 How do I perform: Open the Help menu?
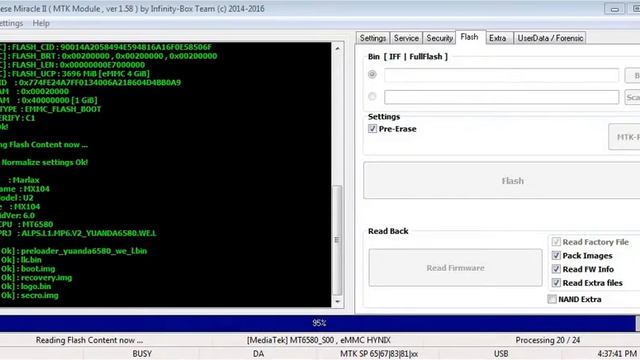(x=41, y=23)
